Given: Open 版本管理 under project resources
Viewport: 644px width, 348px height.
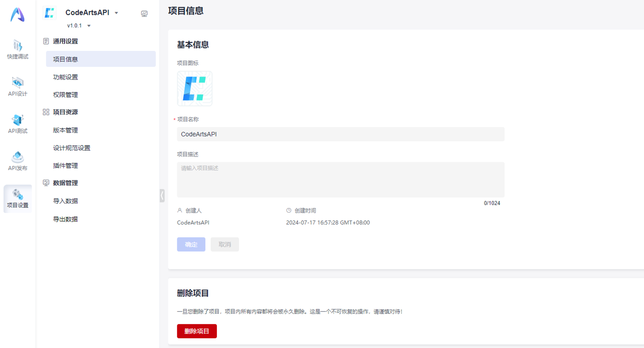Looking at the screenshot, I should [x=65, y=130].
